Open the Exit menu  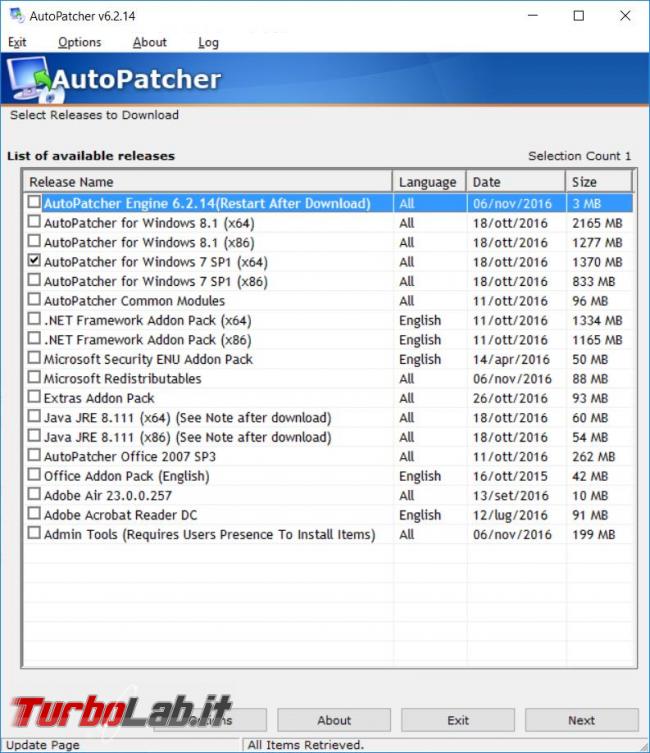pos(17,42)
